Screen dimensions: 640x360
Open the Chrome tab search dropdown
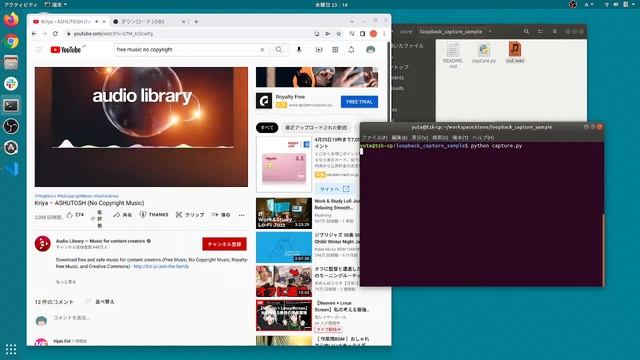coord(352,21)
